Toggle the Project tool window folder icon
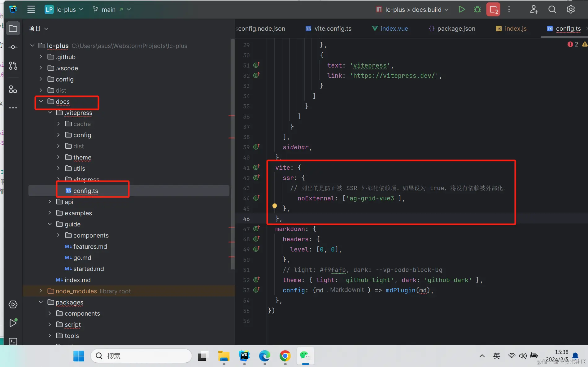588x367 pixels. pos(13,28)
